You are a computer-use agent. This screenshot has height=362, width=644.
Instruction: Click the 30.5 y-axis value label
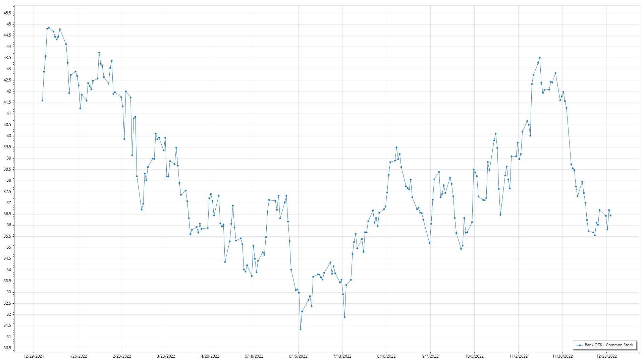(7, 348)
